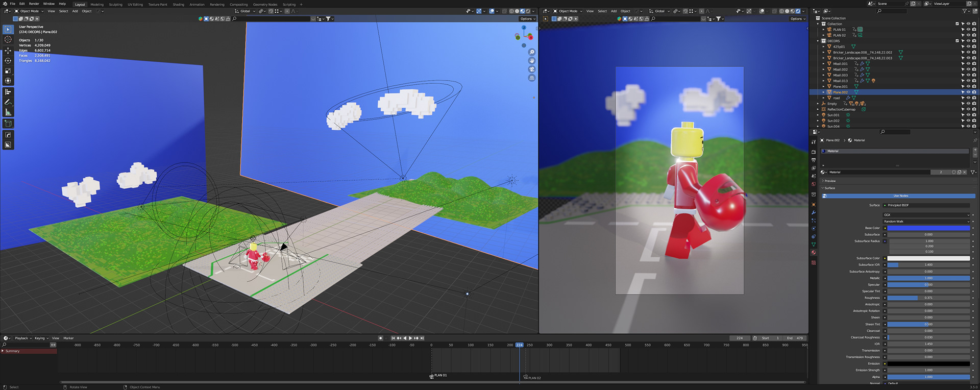980x390 pixels.
Task: Toggle DECORS collection exclude checkbox
Action: click(957, 41)
